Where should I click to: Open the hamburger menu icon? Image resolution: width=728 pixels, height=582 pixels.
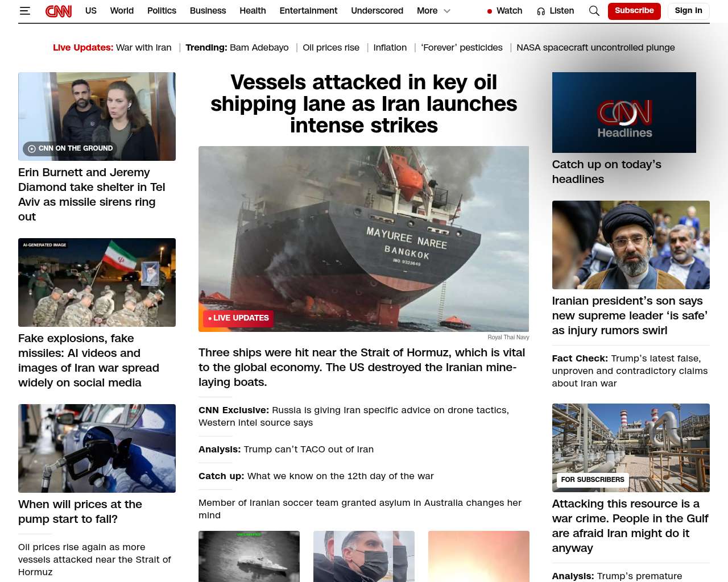click(x=24, y=11)
